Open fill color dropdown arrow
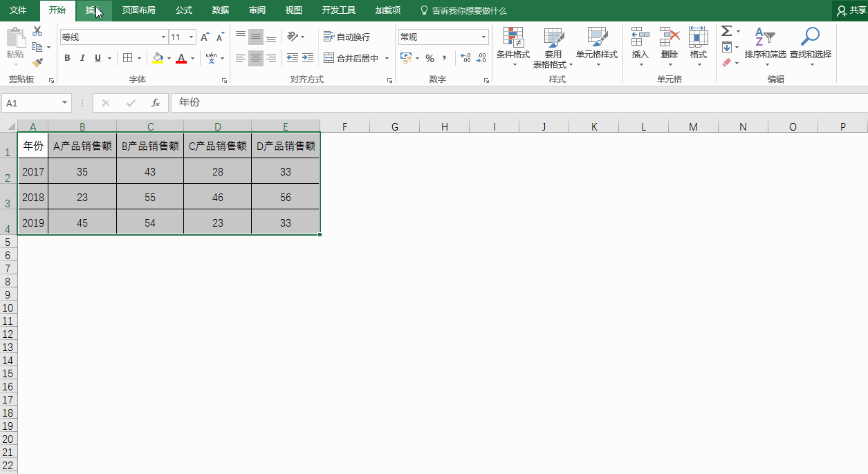The width and height of the screenshot is (868, 474). tap(168, 58)
